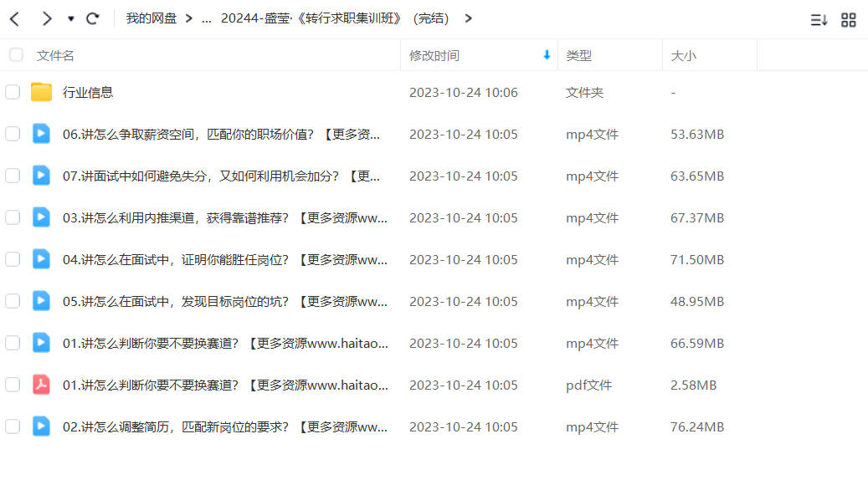Toggle the select-all checkbox
868x490 pixels.
click(16, 54)
